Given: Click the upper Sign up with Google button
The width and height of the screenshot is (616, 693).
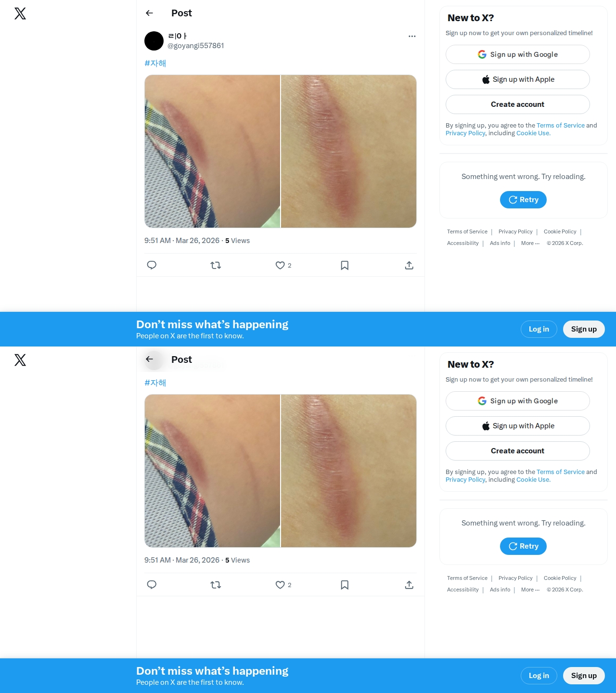Looking at the screenshot, I should point(518,54).
